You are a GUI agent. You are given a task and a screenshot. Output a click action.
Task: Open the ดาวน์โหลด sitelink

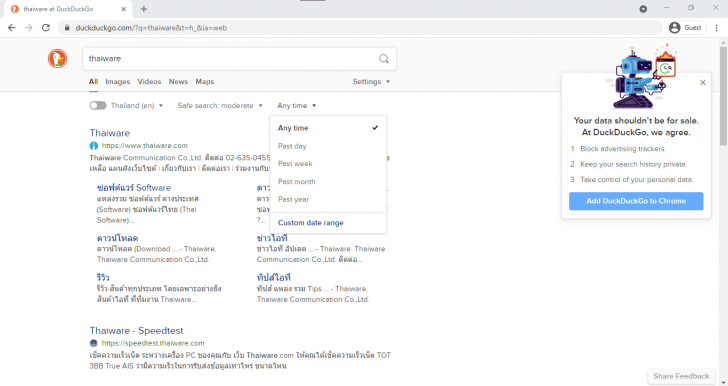tap(117, 238)
